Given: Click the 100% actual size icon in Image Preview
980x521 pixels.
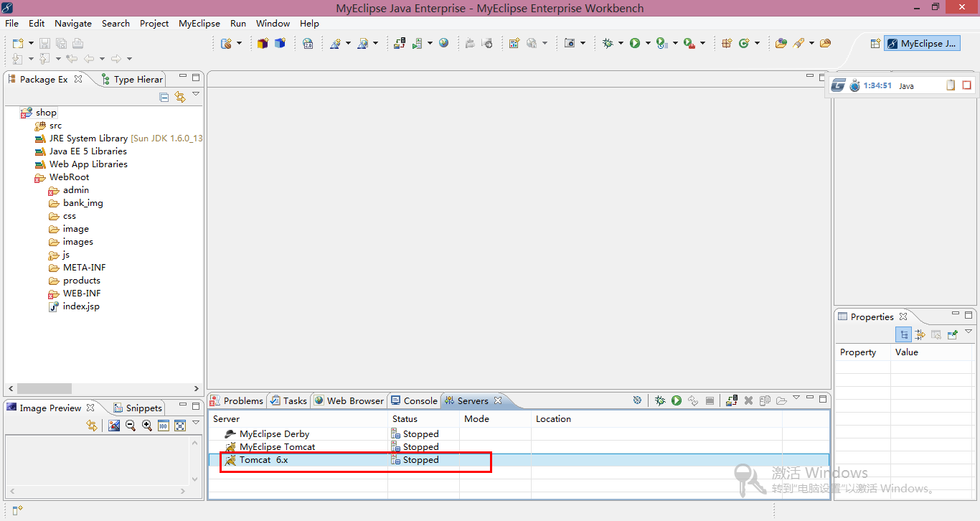Looking at the screenshot, I should 163,426.
